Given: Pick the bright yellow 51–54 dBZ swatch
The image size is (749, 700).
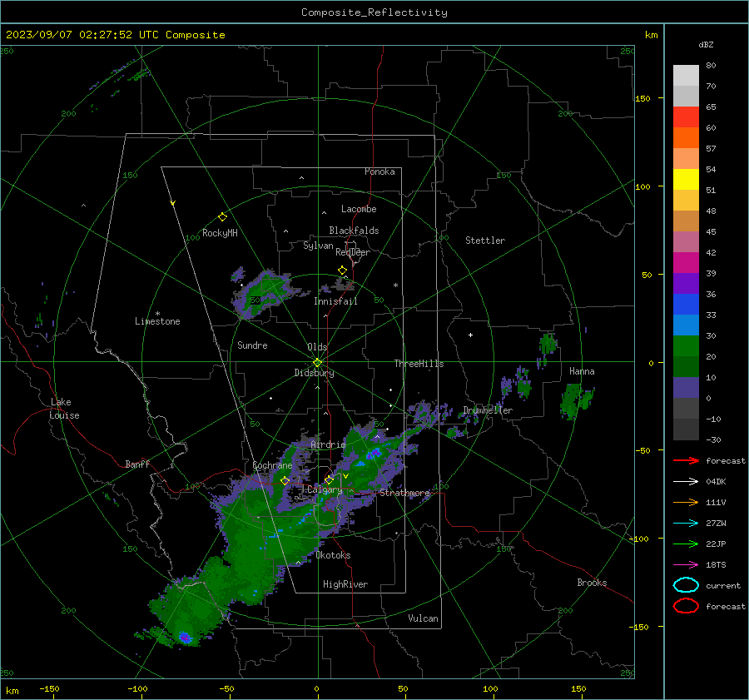Looking at the screenshot, I should click(x=686, y=179).
